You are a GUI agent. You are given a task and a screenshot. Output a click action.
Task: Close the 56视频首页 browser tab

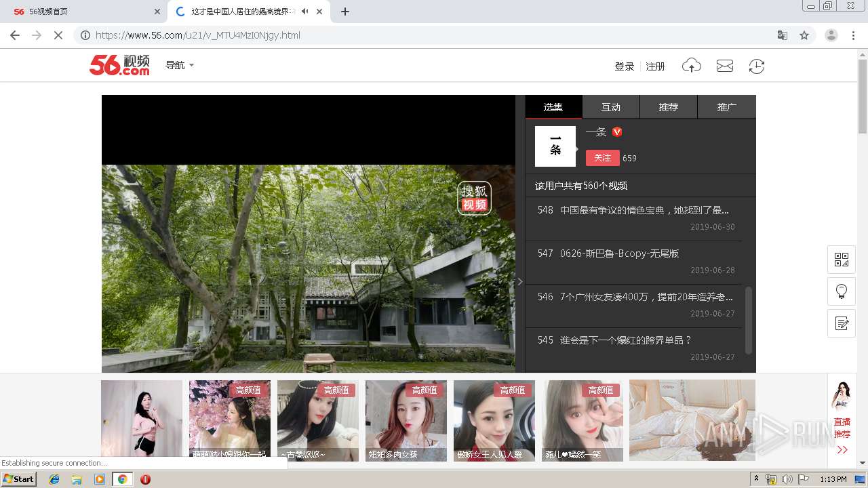(157, 12)
